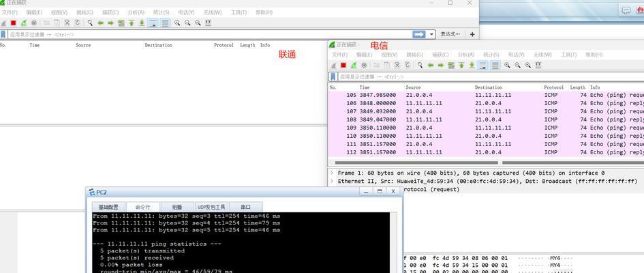Jump to last packet in ICMP Wireshark window
Screen dimensions: 644x273
click(x=472, y=66)
